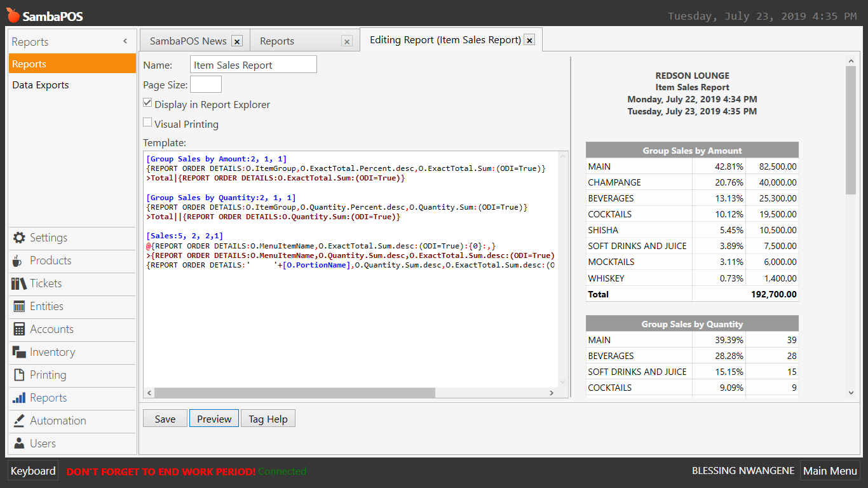
Task: Click template scrollbar left arrow
Action: [149, 393]
